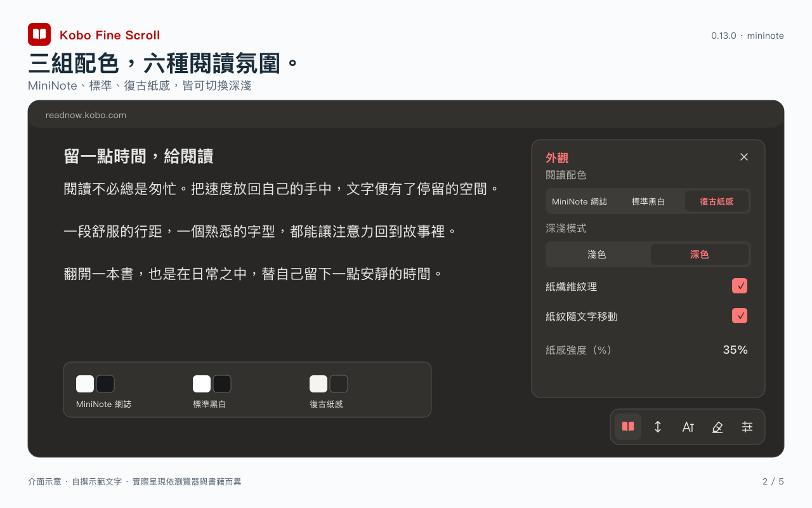Click the 35% paper intensity value
This screenshot has height=508, width=812.
click(x=735, y=350)
